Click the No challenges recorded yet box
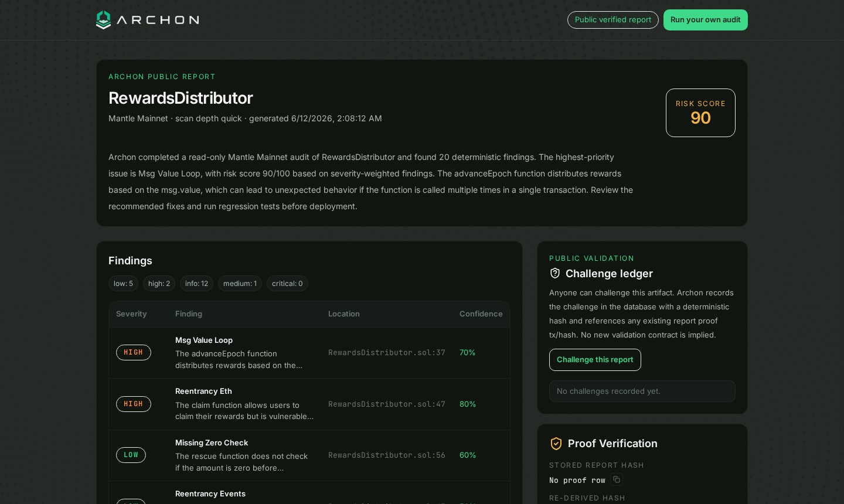 pos(642,391)
